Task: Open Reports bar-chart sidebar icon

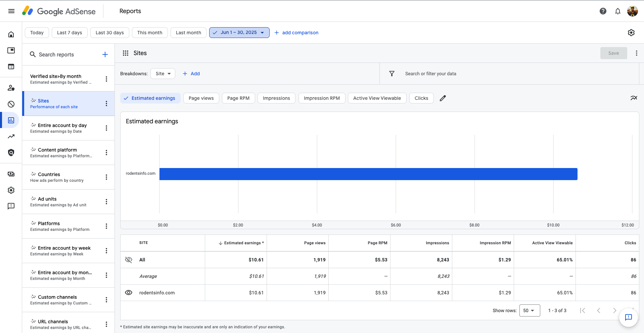Action: (x=11, y=120)
